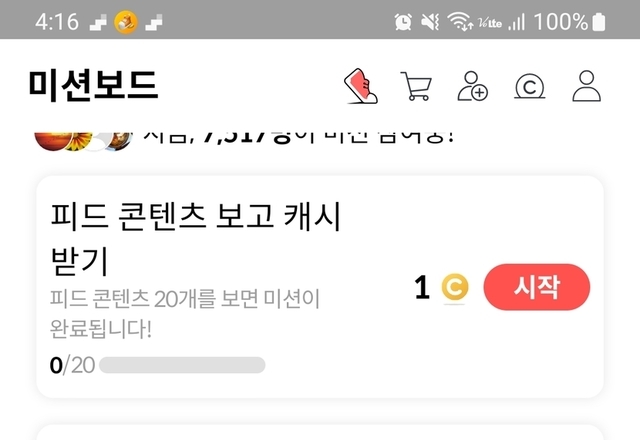Click the 0/20 mission progress bar
This screenshot has width=640, height=440.
[182, 365]
